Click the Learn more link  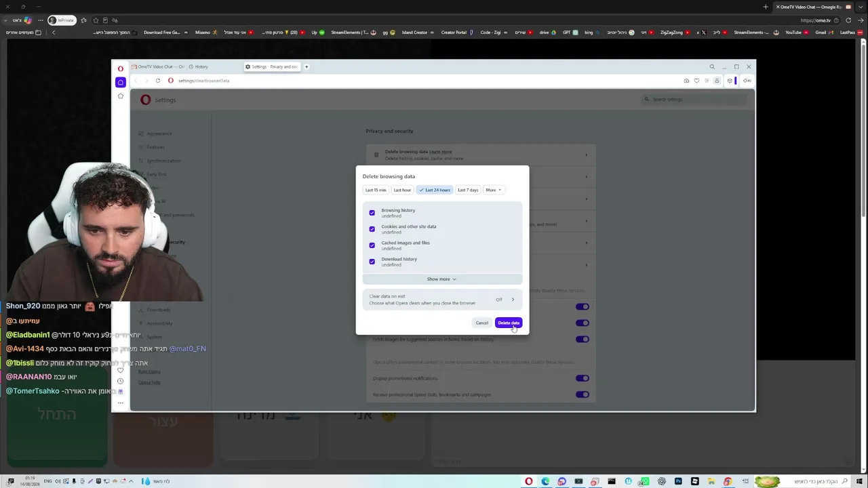440,152
